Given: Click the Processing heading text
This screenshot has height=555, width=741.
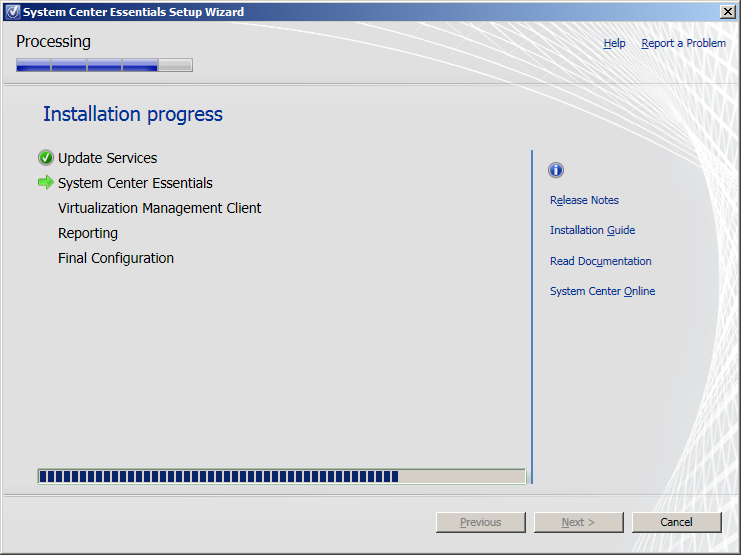Looking at the screenshot, I should [x=53, y=42].
